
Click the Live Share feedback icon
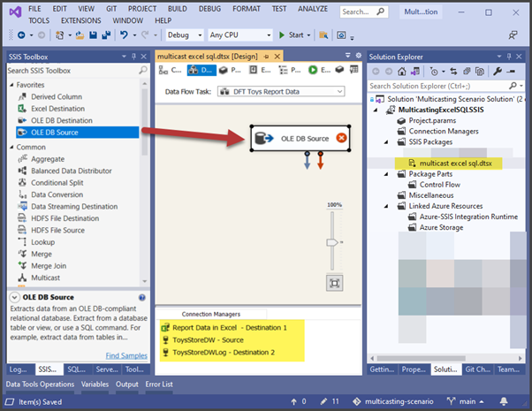(513, 35)
